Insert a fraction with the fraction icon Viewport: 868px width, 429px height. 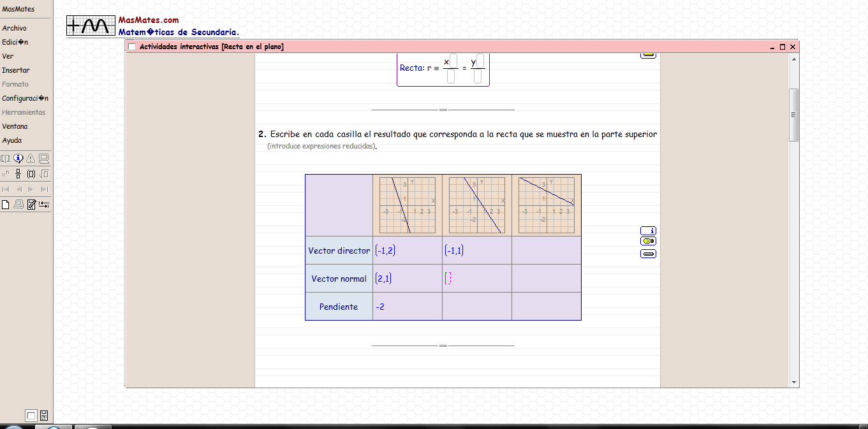(18, 174)
